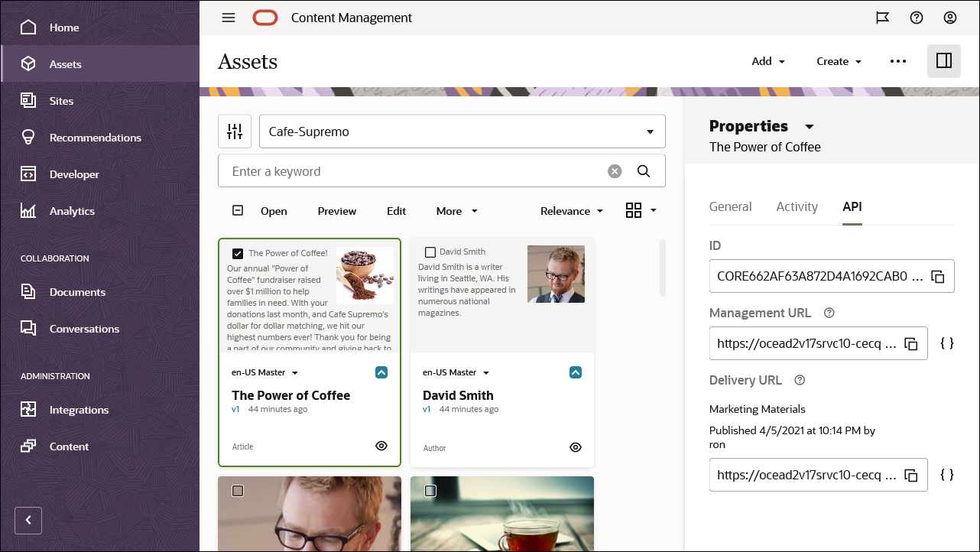
Task: Open the Cafe-Supremo repository dropdown
Action: coord(462,132)
